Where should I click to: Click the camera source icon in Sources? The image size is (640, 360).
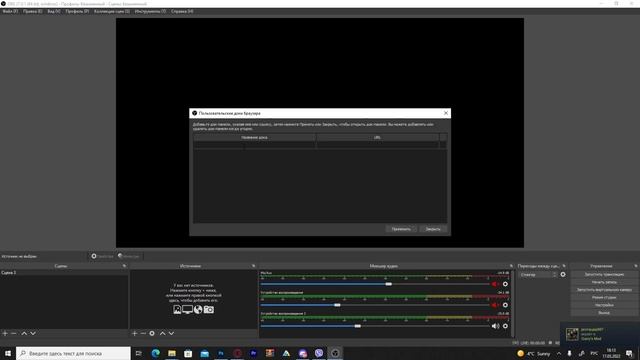pos(209,310)
